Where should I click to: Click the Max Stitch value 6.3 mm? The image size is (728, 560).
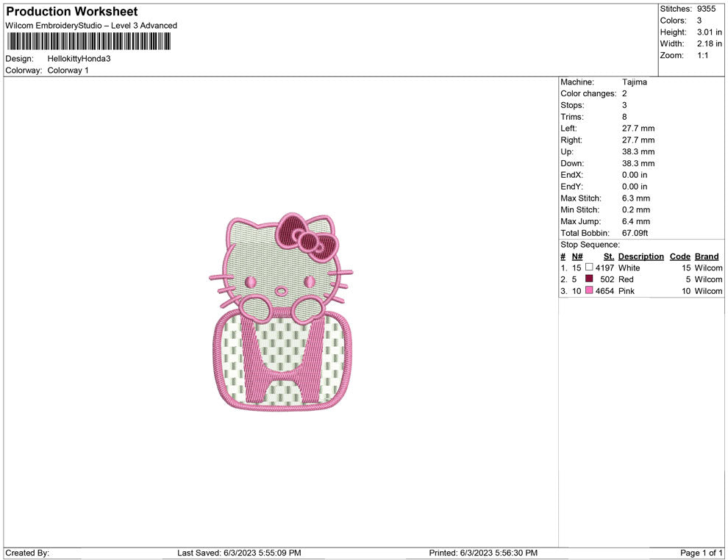(x=636, y=198)
